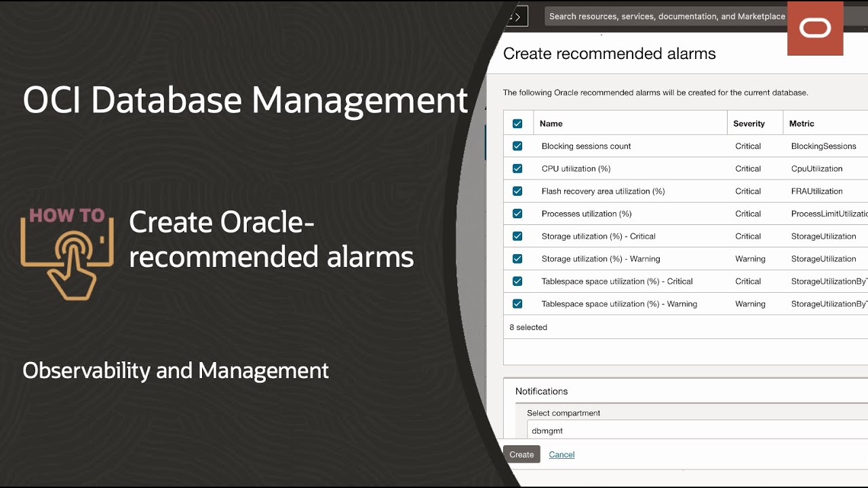This screenshot has width=868, height=488.
Task: Click the 'Select compartment' label
Action: [564, 413]
